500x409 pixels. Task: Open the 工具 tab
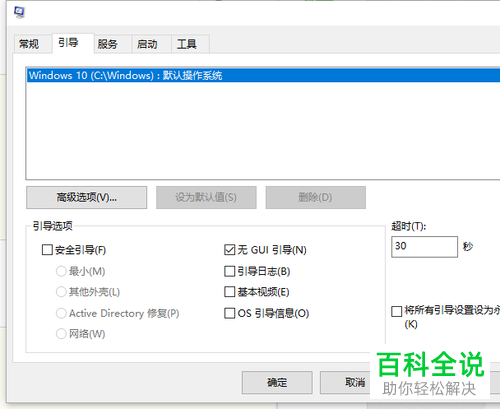(x=190, y=44)
